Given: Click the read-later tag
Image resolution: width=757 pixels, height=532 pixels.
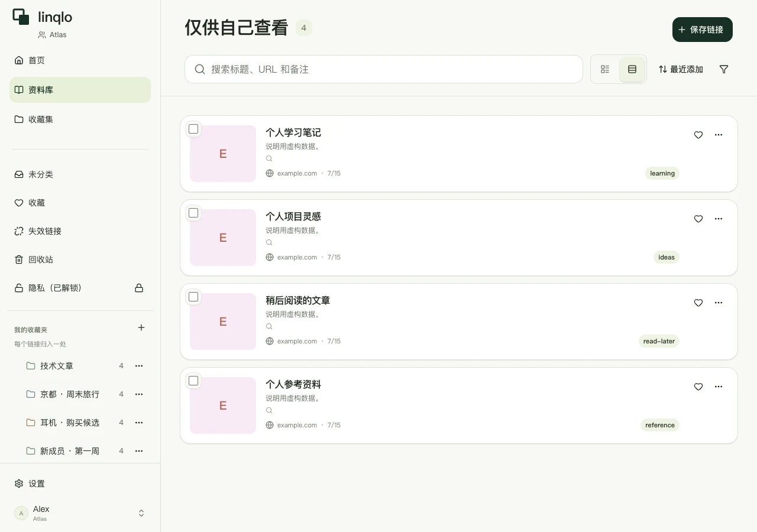Looking at the screenshot, I should pyautogui.click(x=659, y=341).
